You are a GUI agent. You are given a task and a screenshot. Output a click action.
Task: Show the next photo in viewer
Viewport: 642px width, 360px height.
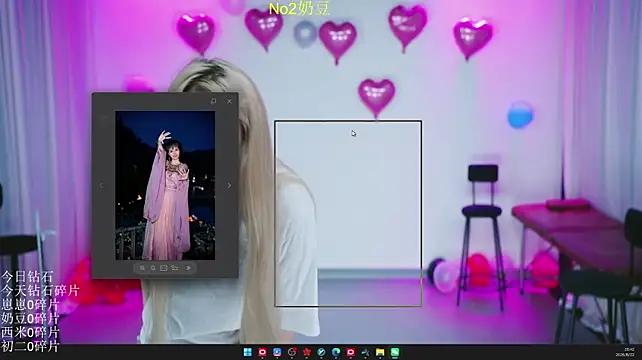[x=229, y=186]
